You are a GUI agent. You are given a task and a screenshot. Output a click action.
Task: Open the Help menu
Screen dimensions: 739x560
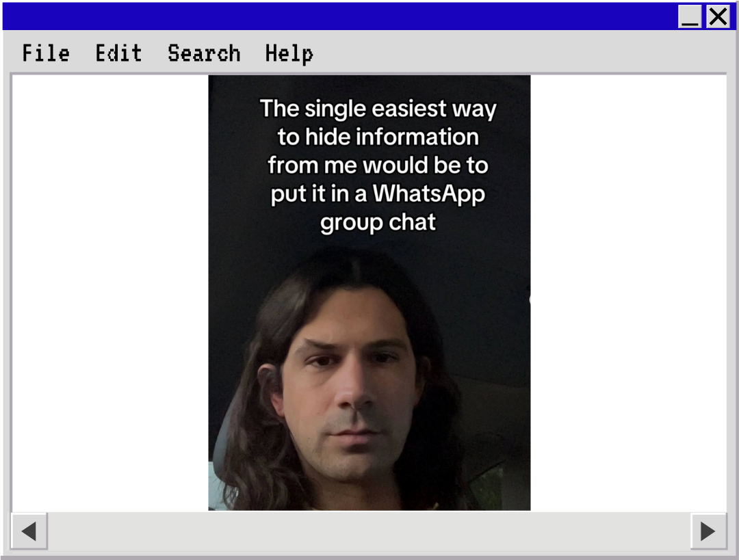coord(289,54)
